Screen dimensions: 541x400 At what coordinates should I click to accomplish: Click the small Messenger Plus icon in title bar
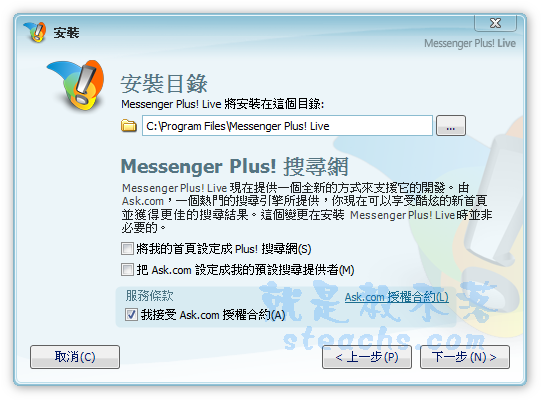(x=35, y=32)
